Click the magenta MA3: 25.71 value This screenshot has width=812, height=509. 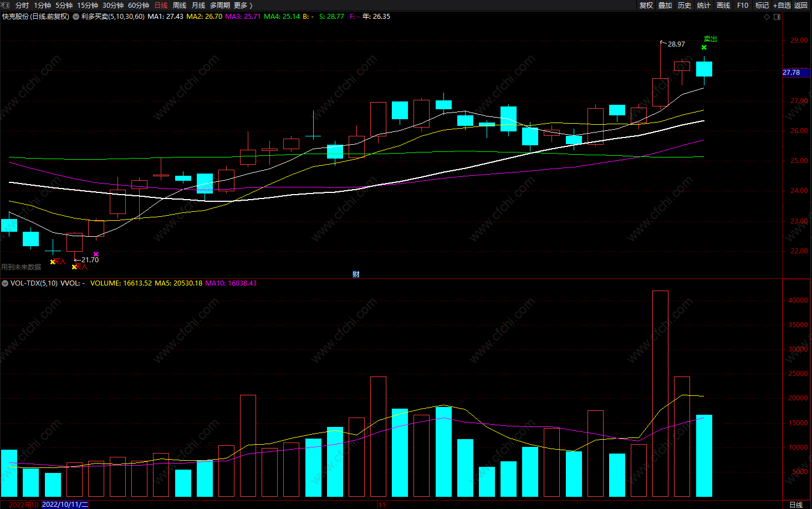coord(243,17)
